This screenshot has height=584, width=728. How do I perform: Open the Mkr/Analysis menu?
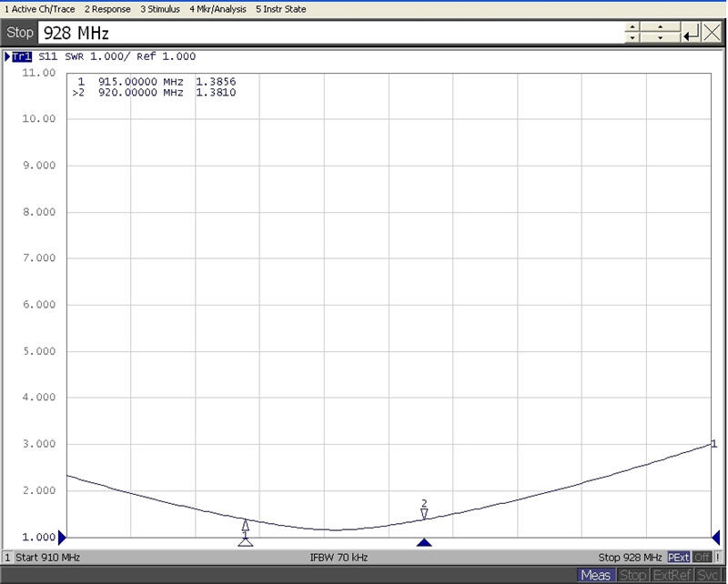(217, 9)
